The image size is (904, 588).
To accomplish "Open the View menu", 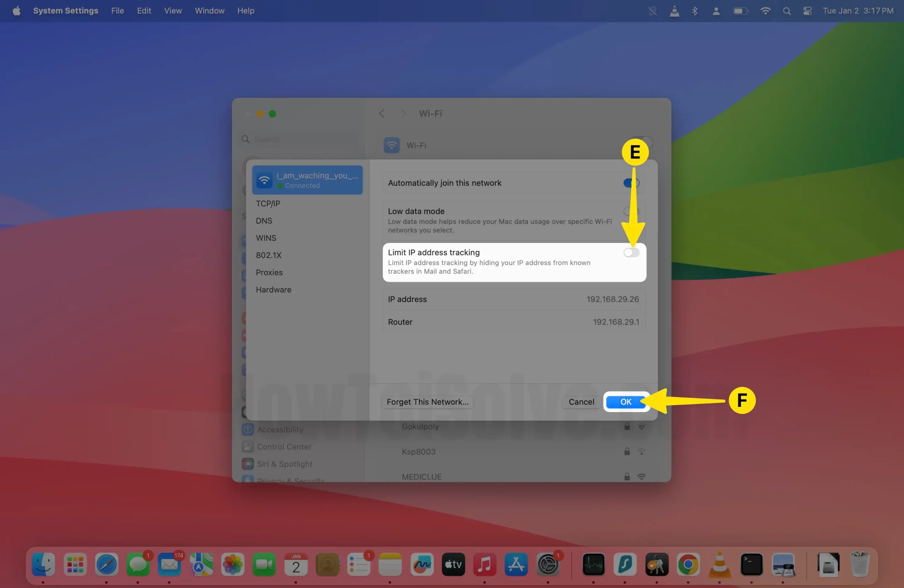I will tap(173, 11).
